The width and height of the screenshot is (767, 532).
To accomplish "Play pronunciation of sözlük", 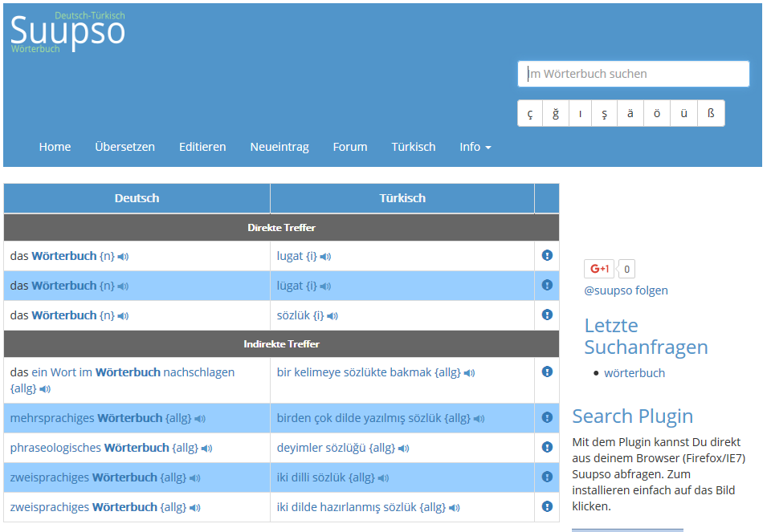I will click(333, 316).
